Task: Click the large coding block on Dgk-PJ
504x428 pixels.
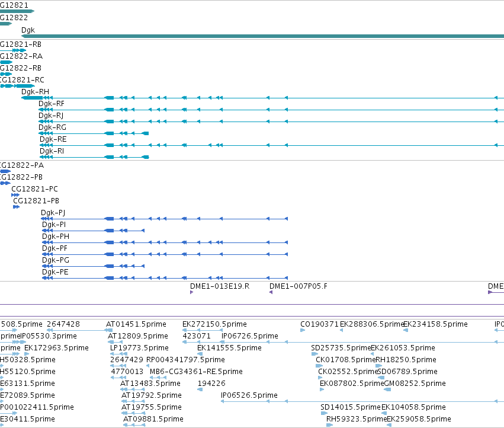Action: 110,219
